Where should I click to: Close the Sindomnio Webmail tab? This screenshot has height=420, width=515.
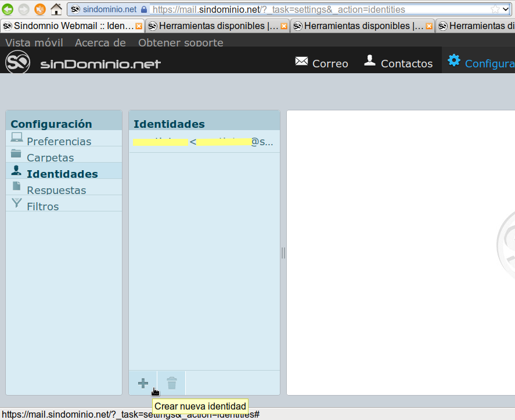pyautogui.click(x=139, y=26)
